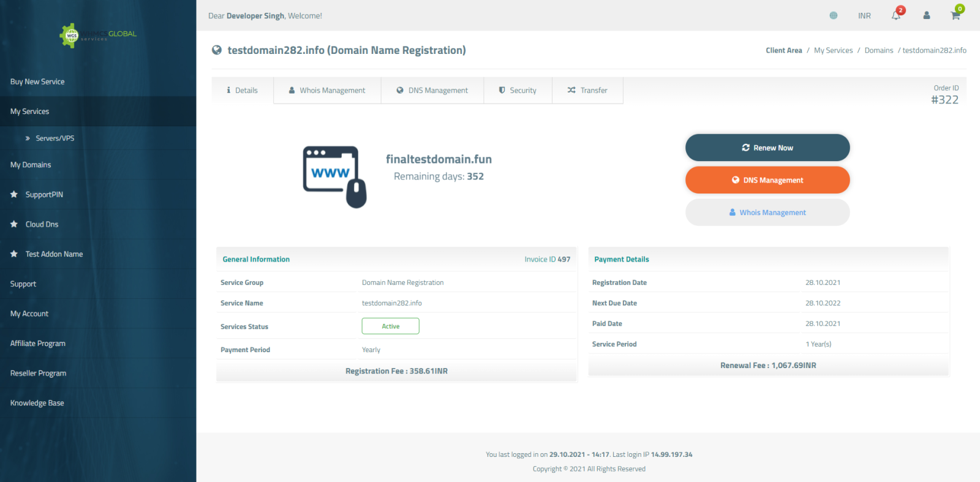Click the 1 Year(s) service period value
Screen dimensions: 980x482
pyautogui.click(x=818, y=344)
